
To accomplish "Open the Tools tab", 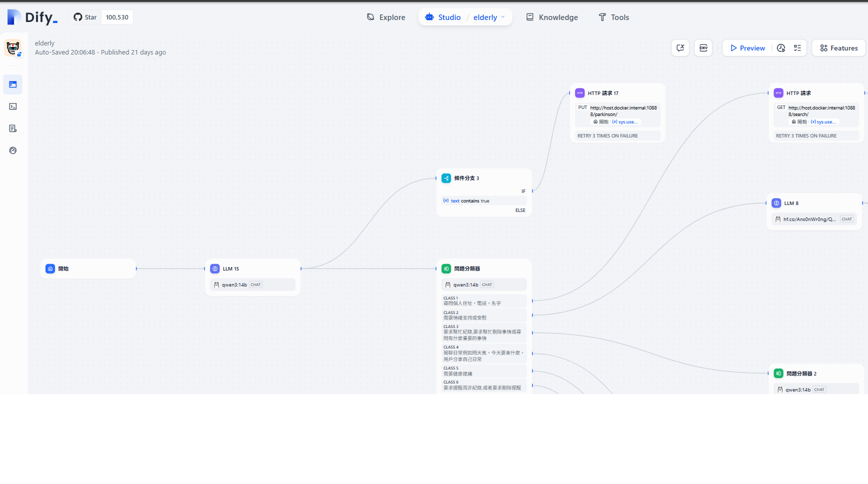I will [614, 17].
